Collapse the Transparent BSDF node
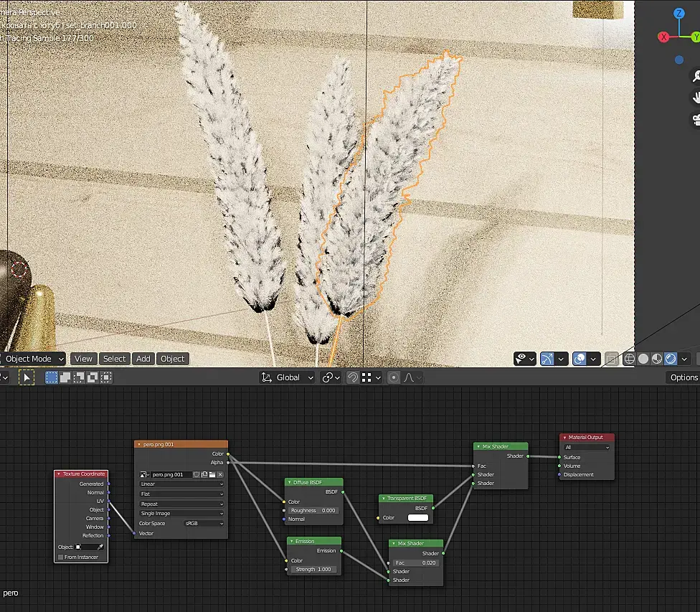The width and height of the screenshot is (700, 612). (384, 499)
